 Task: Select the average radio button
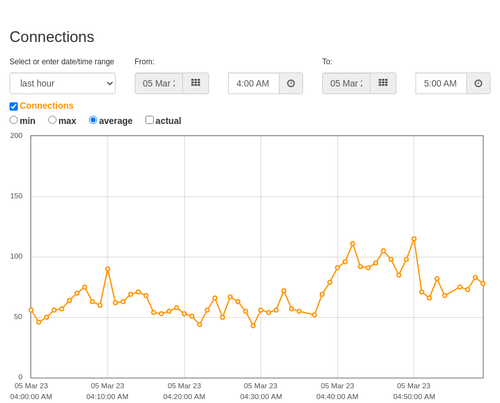[93, 120]
